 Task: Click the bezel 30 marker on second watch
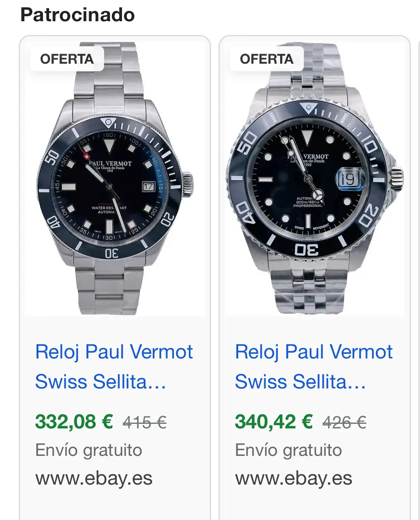click(307, 250)
